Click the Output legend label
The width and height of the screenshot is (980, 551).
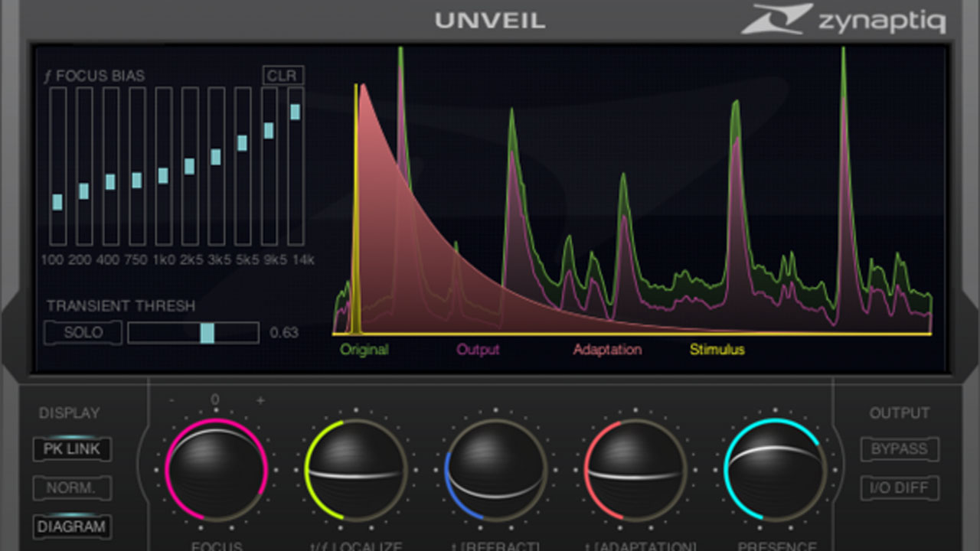[x=478, y=350]
